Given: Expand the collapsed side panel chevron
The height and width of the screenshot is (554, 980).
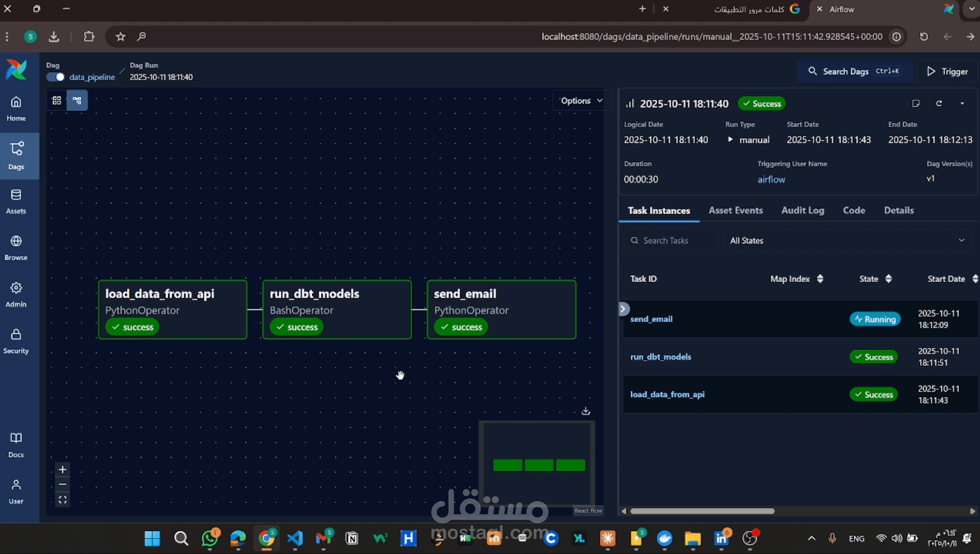Looking at the screenshot, I should click(x=623, y=309).
